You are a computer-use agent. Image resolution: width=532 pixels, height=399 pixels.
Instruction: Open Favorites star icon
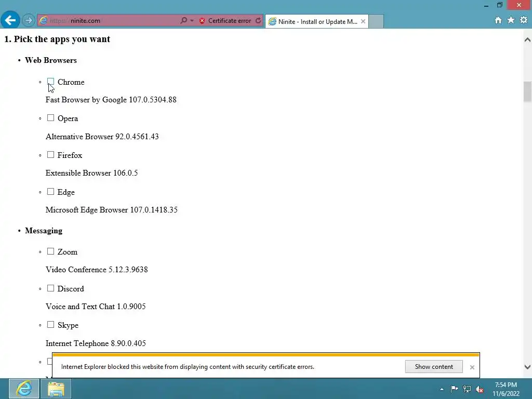click(511, 20)
